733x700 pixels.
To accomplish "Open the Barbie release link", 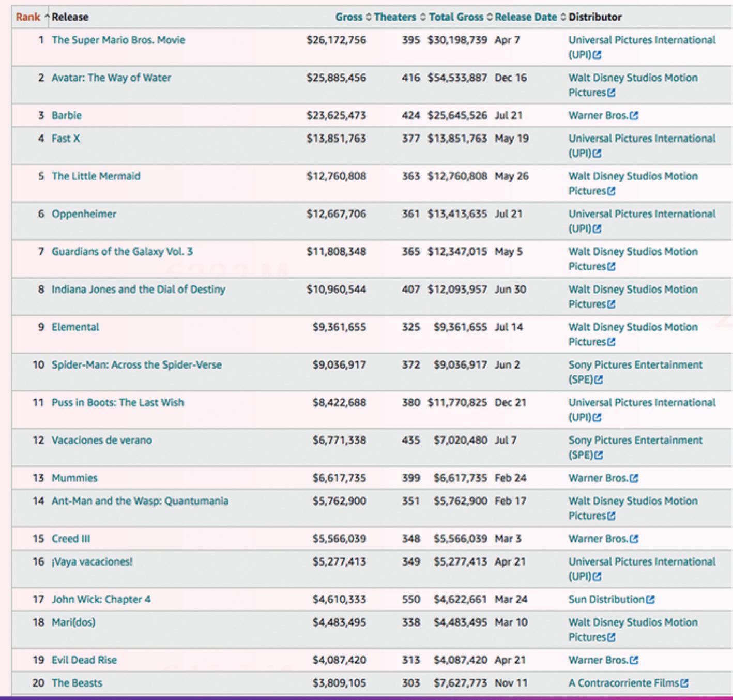I will [67, 115].
